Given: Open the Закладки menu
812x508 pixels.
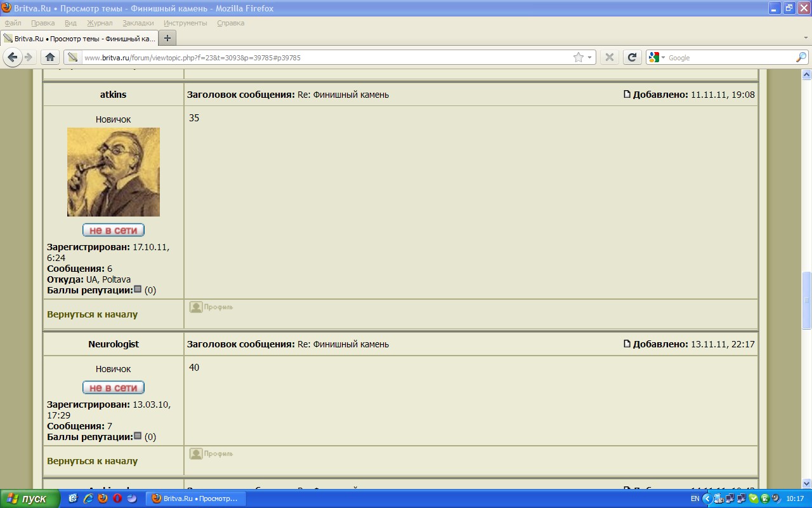Looking at the screenshot, I should tap(138, 23).
